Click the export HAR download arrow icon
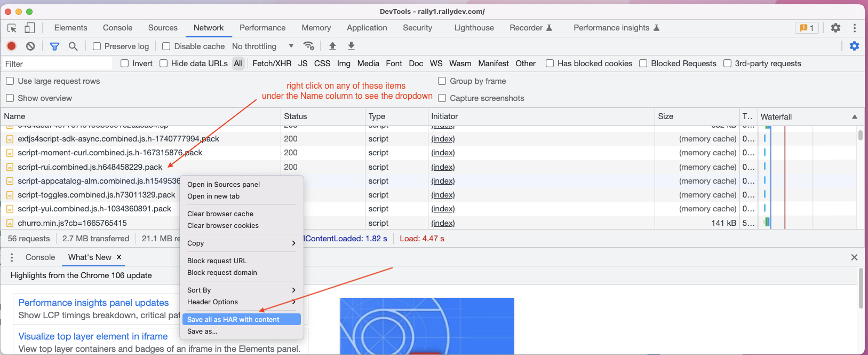The width and height of the screenshot is (868, 355). pos(351,46)
